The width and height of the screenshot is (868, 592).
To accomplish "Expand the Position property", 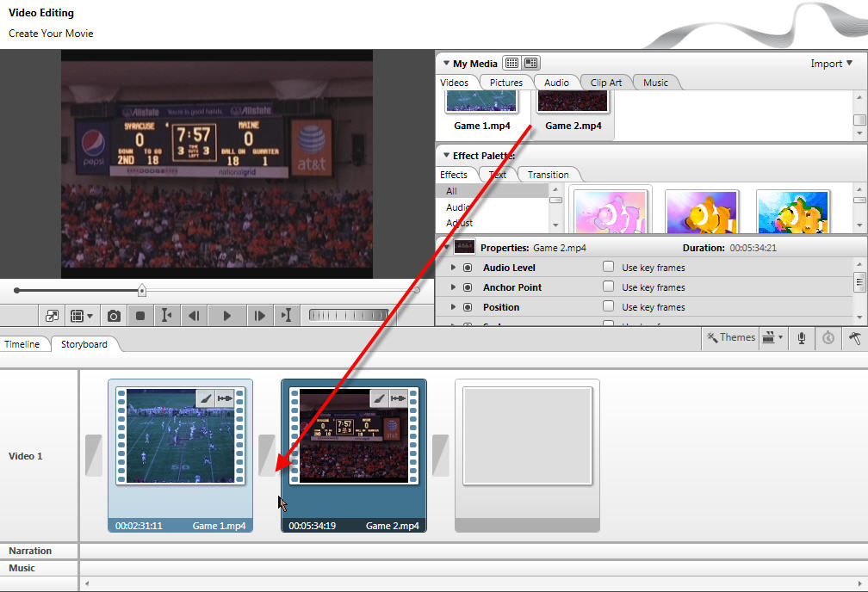I will (453, 307).
